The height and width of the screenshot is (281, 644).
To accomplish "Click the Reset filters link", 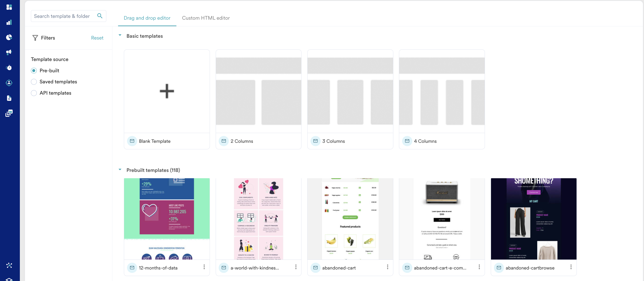I will (97, 38).
